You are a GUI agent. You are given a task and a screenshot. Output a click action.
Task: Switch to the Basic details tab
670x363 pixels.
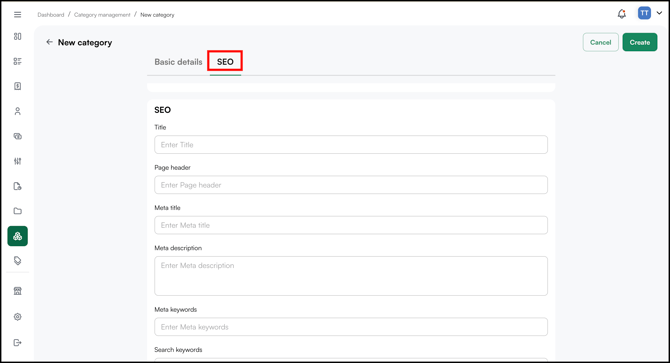(x=178, y=62)
